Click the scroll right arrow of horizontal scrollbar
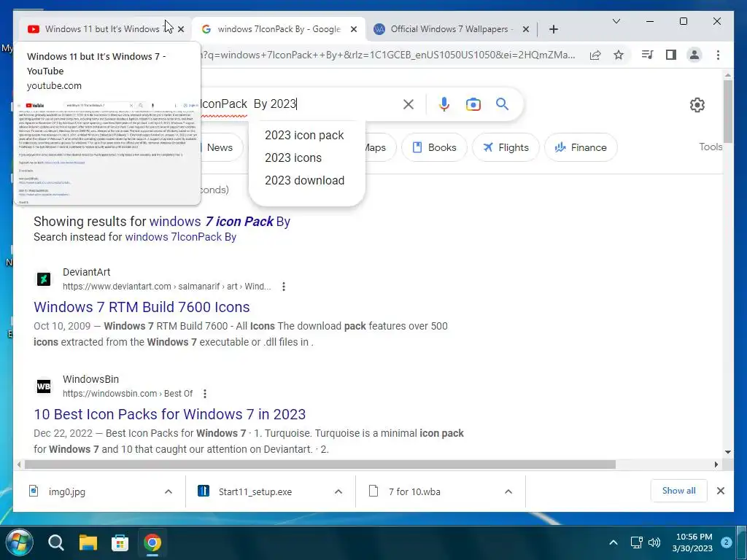This screenshot has height=560, width=747. click(x=716, y=464)
